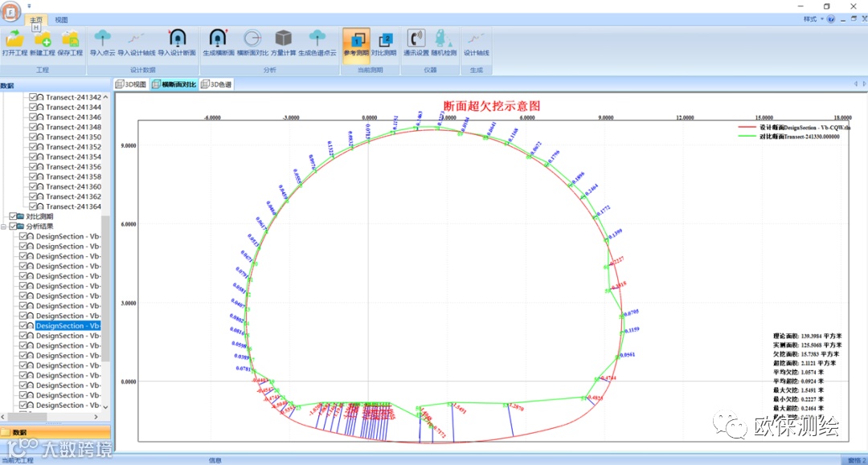Click the tree panel vertical scrollbar thumb
The height and width of the screenshot is (465, 868).
click(105, 287)
